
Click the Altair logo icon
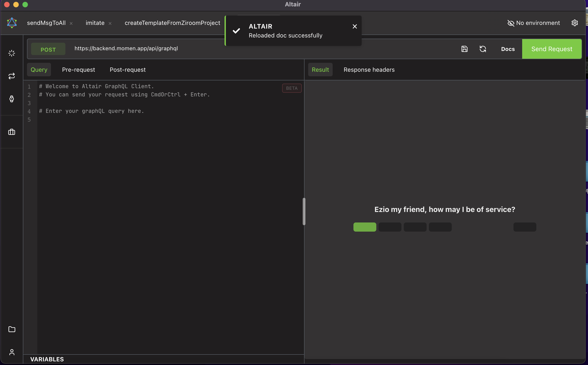(12, 23)
